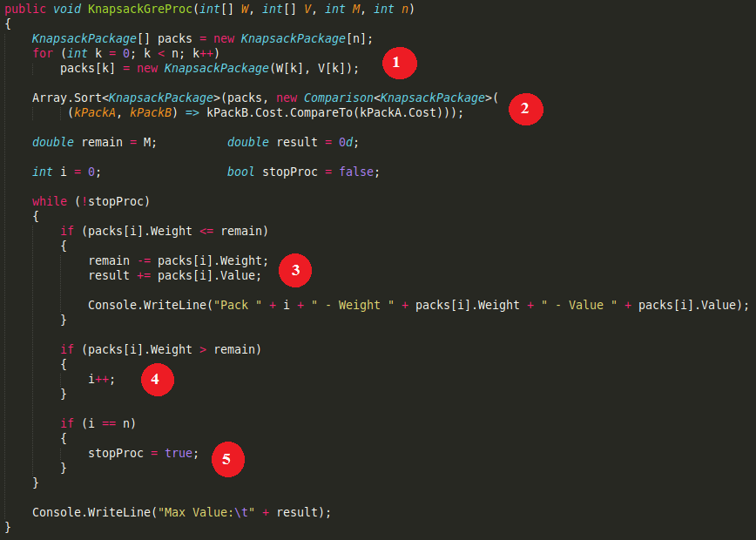The height and width of the screenshot is (540, 756).
Task: Click the result += packs[i].Value line
Action: (174, 275)
